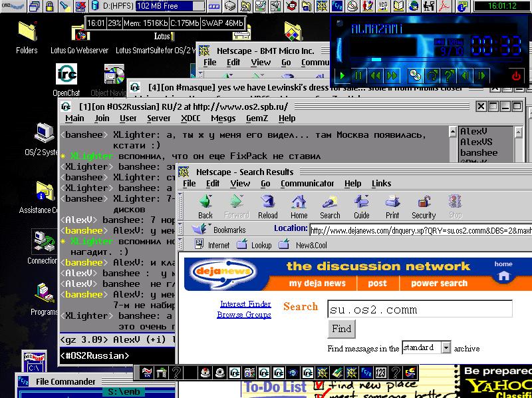Toggle repeat mode in the media player
532x398 pixels.
(x=432, y=76)
